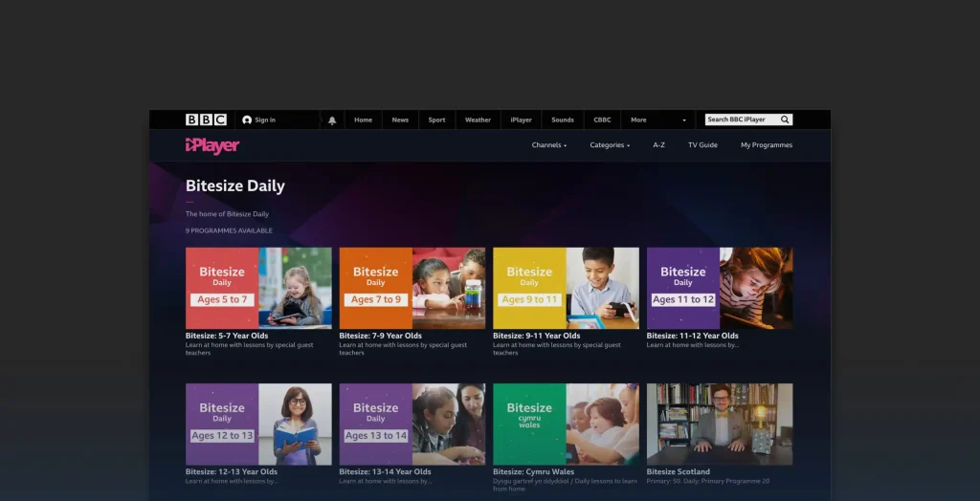The width and height of the screenshot is (980, 501).
Task: Open Bitesize Ages 11 to 12 thumbnail
Action: (x=720, y=288)
